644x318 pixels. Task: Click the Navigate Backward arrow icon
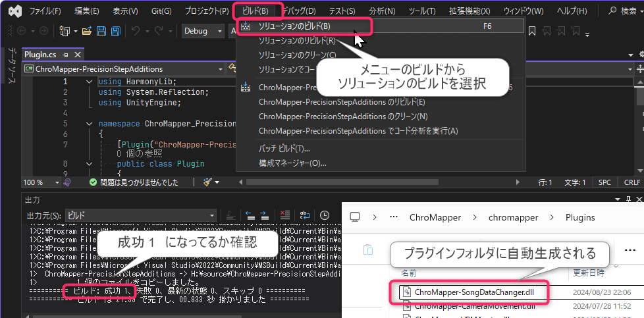(21, 31)
